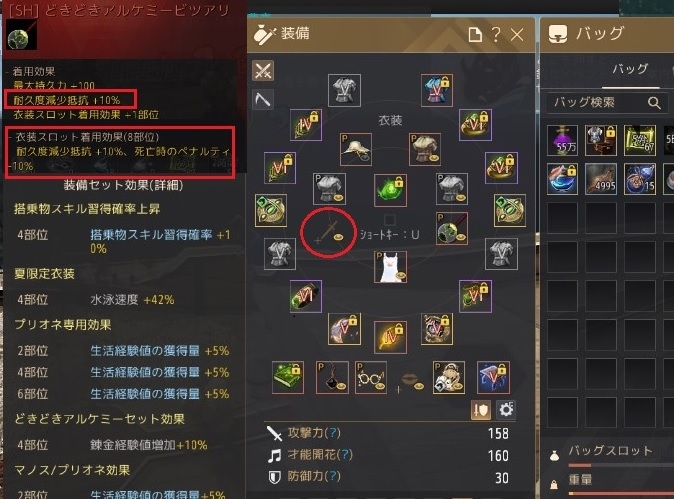Open the バッグ tab in inventory
Viewport: 674px width, 499px height.
tap(630, 69)
